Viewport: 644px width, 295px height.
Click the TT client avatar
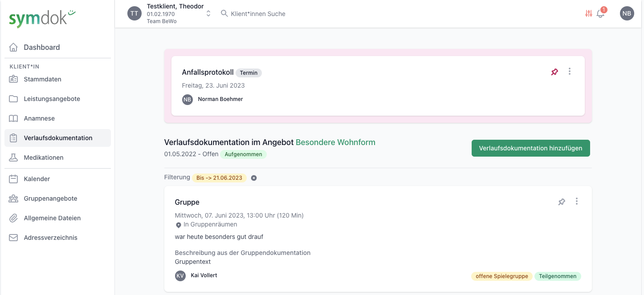coord(135,13)
